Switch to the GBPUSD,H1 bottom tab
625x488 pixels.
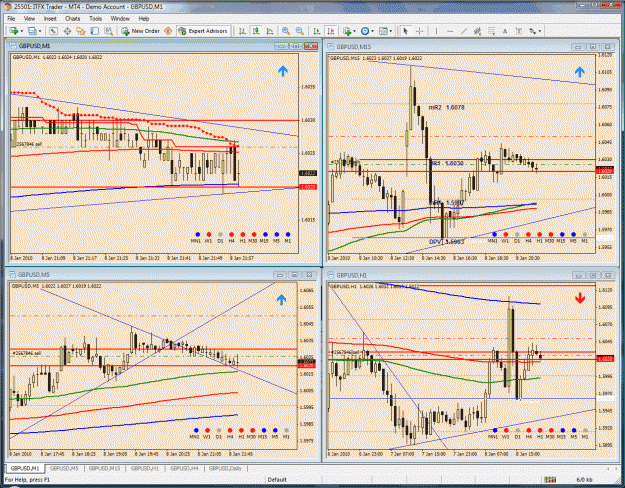coord(145,468)
